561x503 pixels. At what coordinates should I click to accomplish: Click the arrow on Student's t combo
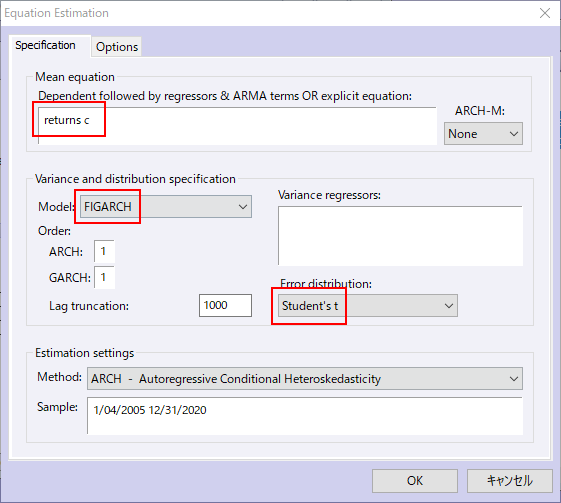pos(449,306)
